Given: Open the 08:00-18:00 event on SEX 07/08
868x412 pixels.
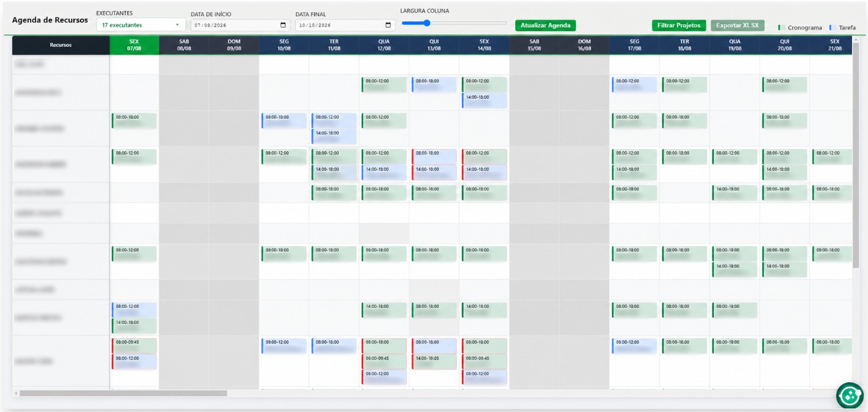Looking at the screenshot, I should coord(134,121).
